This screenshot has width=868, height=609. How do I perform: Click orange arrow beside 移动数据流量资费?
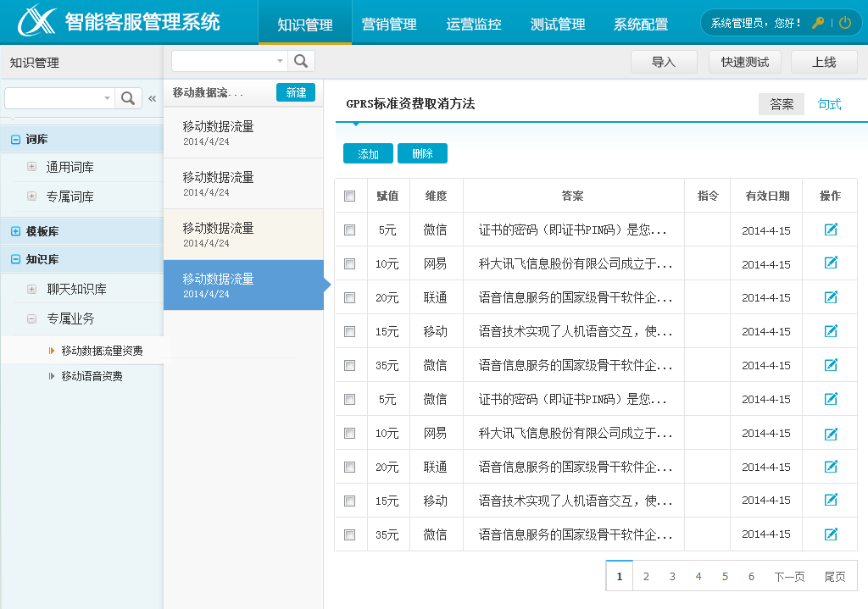coord(52,351)
